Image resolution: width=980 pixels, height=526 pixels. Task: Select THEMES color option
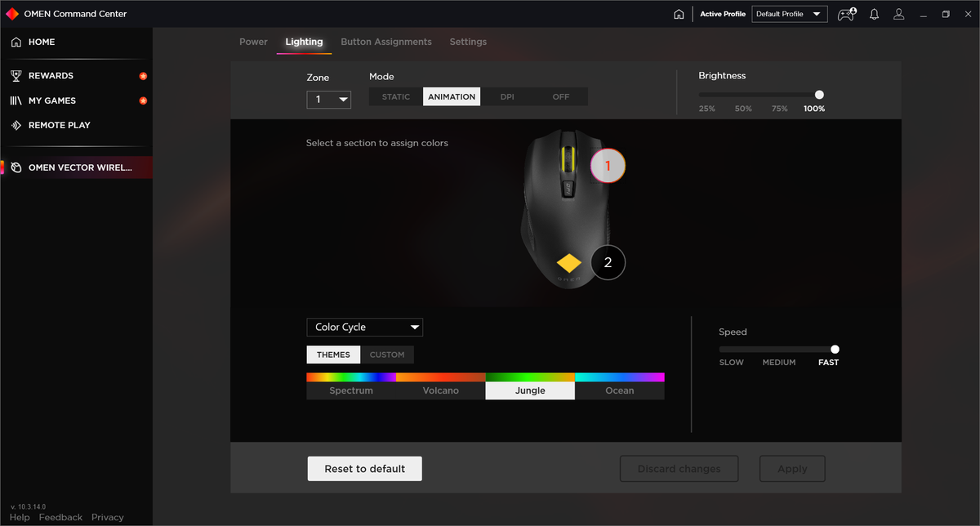(333, 354)
